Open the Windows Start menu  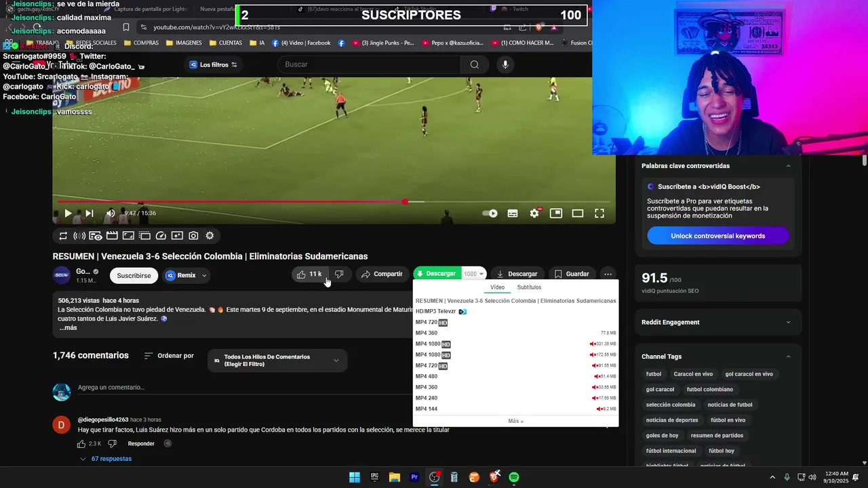tap(355, 477)
